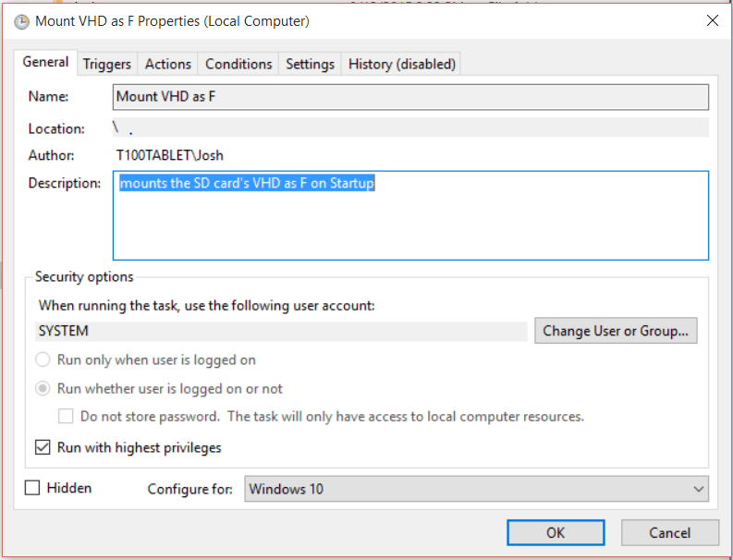This screenshot has height=560, width=733.
Task: Click the OK button
Action: point(556,532)
